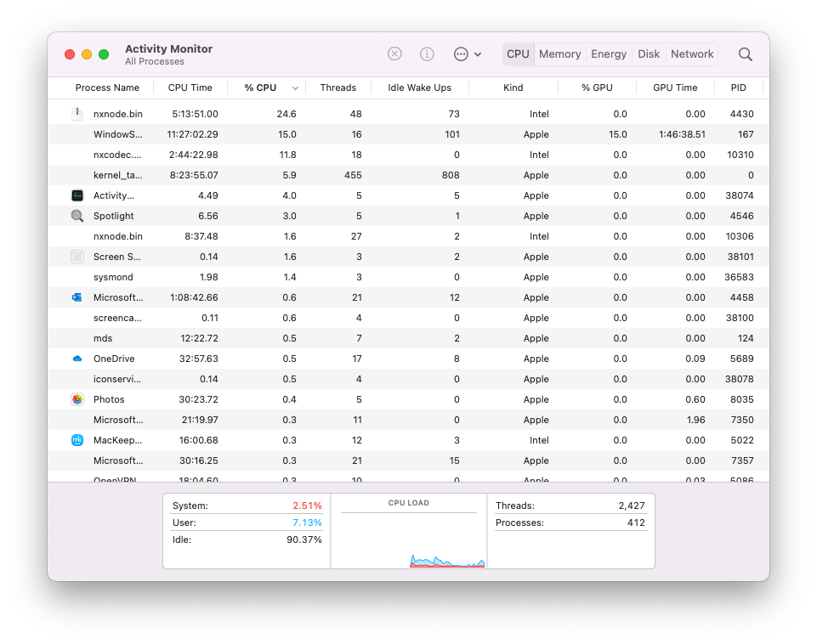Click the Activity Monitor process icon

[77, 195]
